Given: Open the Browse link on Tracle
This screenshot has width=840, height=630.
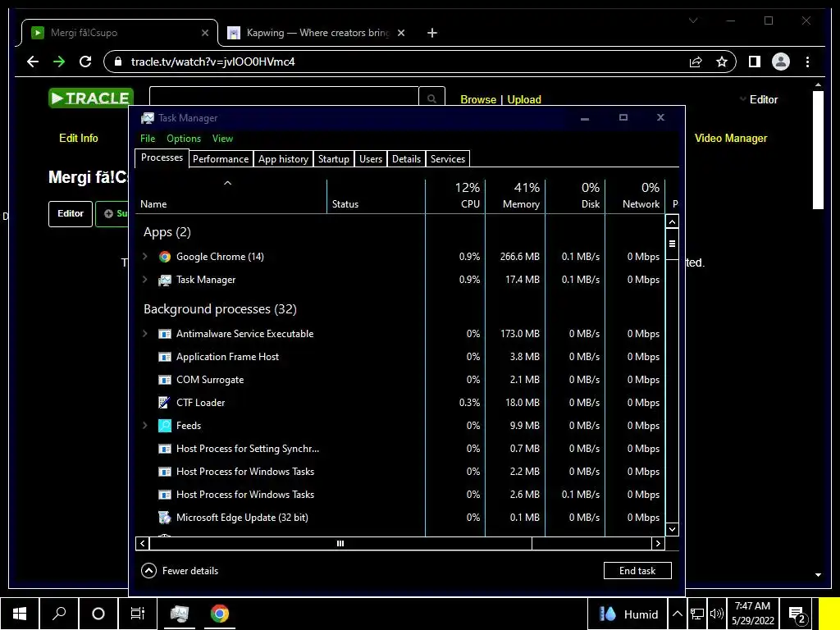Looking at the screenshot, I should pyautogui.click(x=478, y=99).
